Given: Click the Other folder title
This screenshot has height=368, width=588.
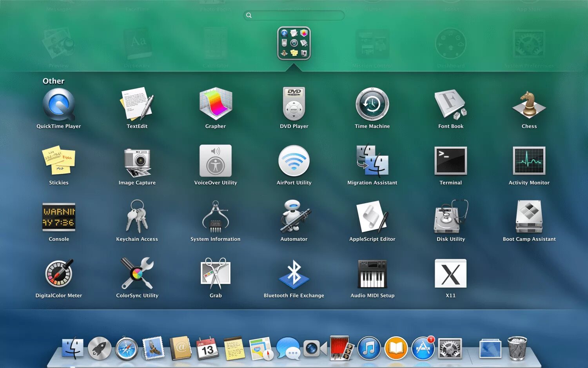Looking at the screenshot, I should [x=54, y=81].
